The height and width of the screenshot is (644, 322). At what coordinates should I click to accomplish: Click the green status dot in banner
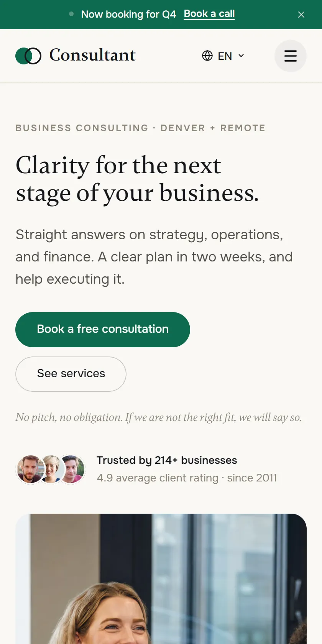pyautogui.click(x=71, y=14)
